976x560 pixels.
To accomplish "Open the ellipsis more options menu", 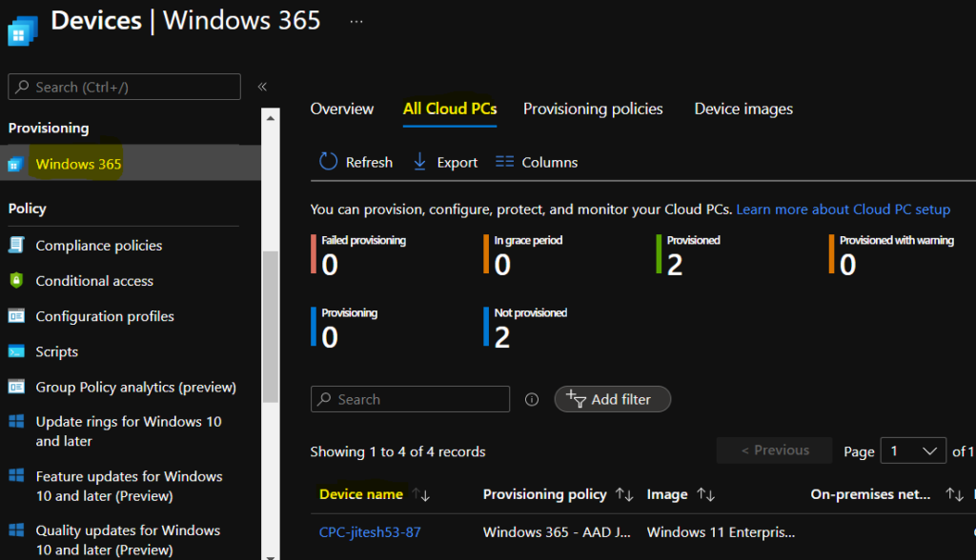I will (356, 22).
